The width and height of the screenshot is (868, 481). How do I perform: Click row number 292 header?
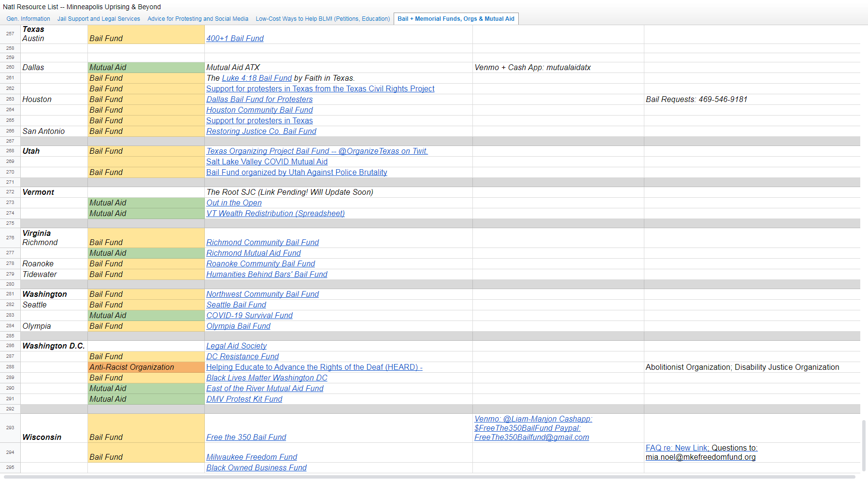pos(10,409)
